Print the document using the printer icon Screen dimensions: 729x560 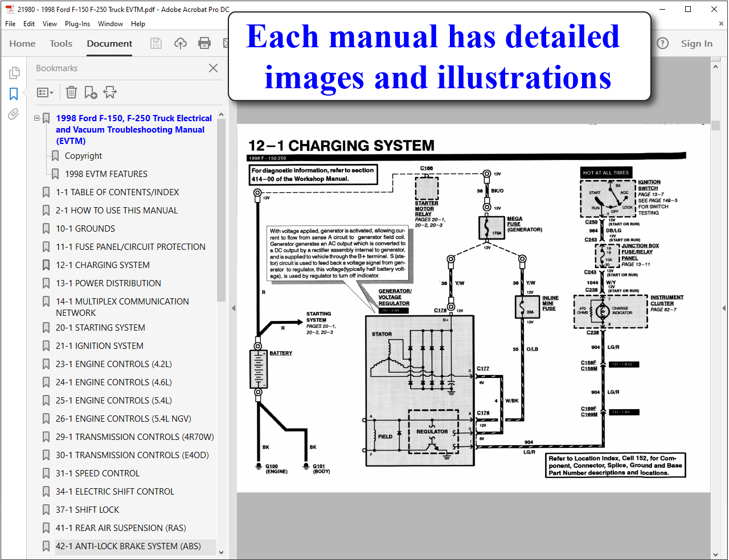pyautogui.click(x=204, y=43)
